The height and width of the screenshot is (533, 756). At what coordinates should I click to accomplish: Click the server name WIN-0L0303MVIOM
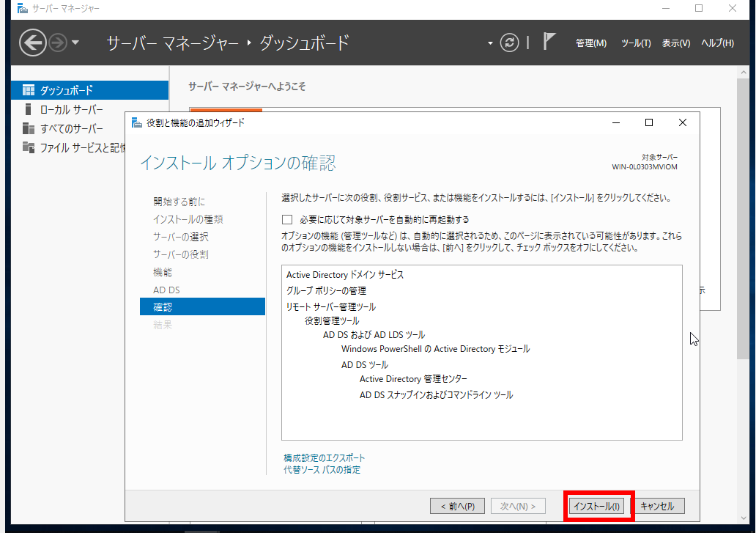click(645, 167)
